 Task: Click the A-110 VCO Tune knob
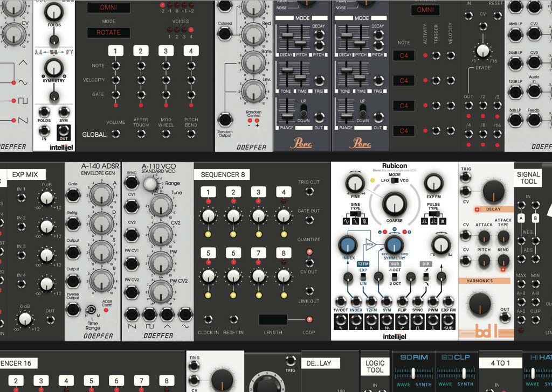point(161,205)
